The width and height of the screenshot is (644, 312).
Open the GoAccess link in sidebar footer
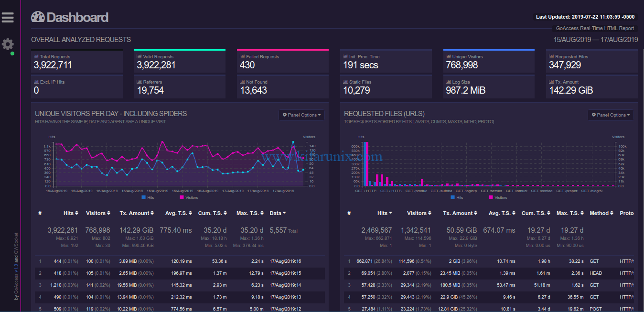(16, 284)
